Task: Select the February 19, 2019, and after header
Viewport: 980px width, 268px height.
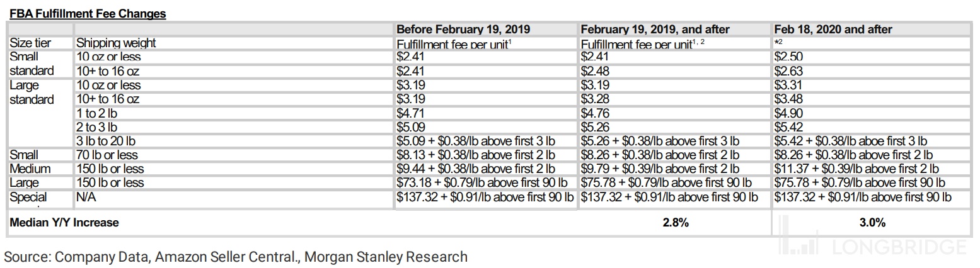Action: pyautogui.click(x=655, y=30)
